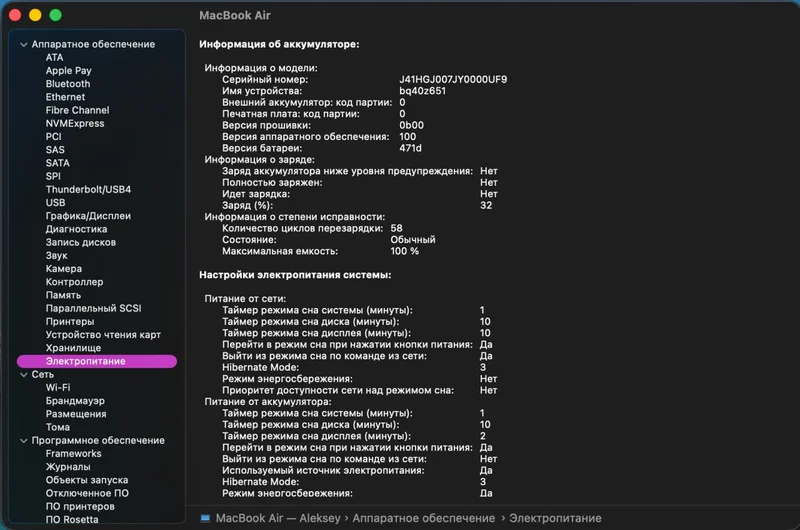Open the Wi-Fi network section
This screenshot has height=530, width=800.
(x=58, y=388)
